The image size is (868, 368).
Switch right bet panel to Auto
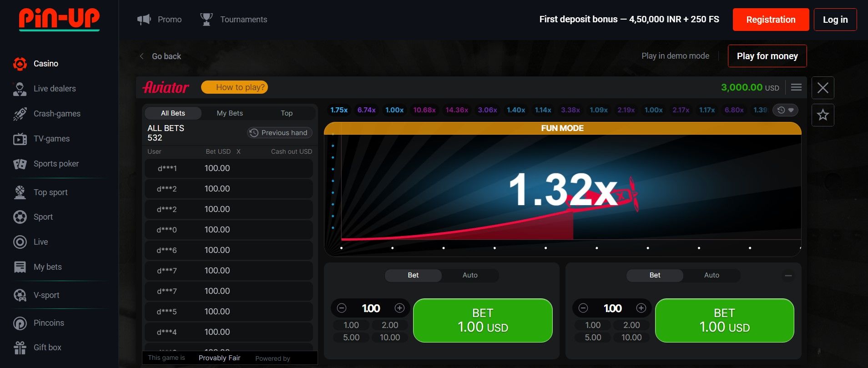[712, 275]
